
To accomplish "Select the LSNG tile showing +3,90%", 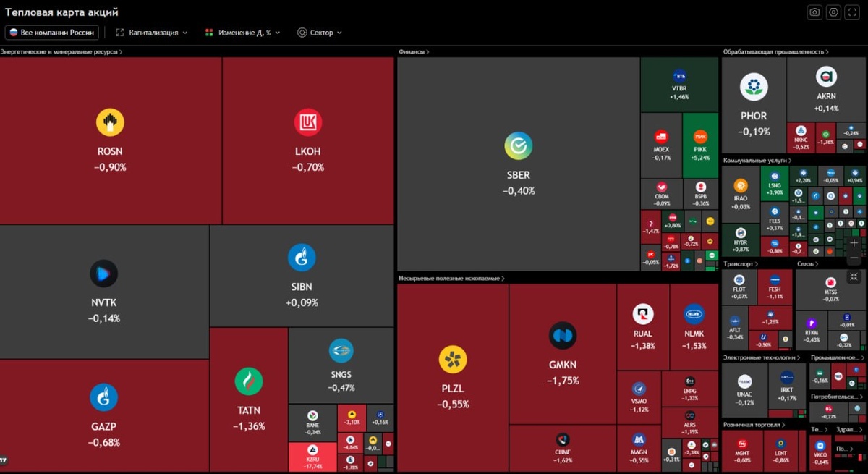I will [x=775, y=184].
